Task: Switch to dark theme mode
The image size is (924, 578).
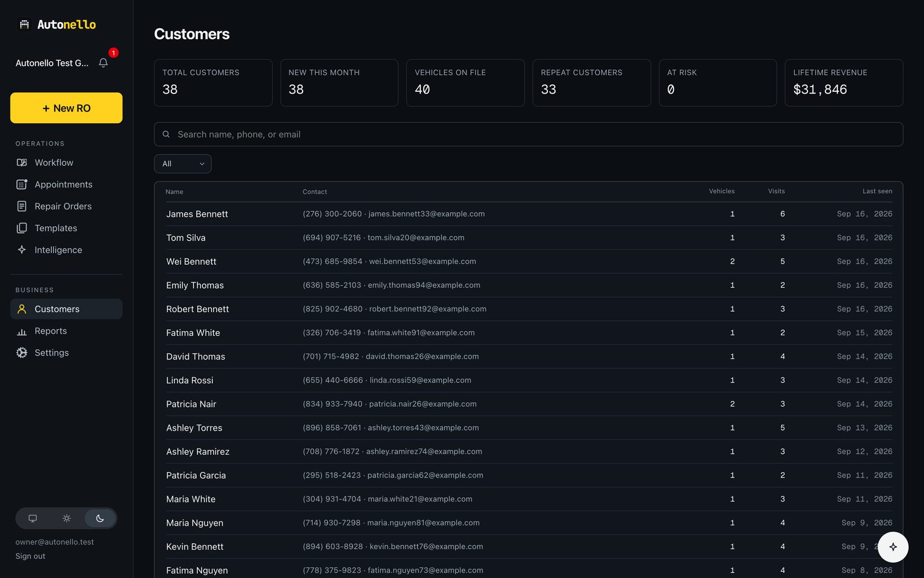Action: pyautogui.click(x=100, y=518)
